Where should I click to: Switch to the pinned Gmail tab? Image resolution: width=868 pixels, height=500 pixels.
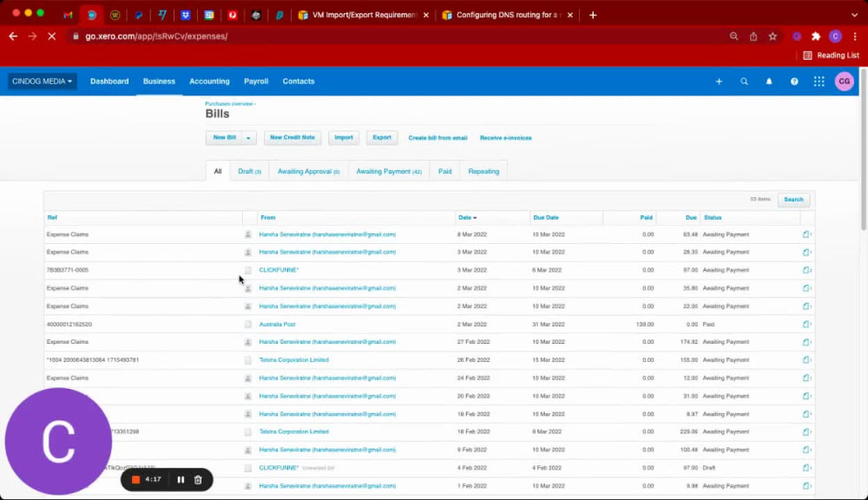coord(68,15)
